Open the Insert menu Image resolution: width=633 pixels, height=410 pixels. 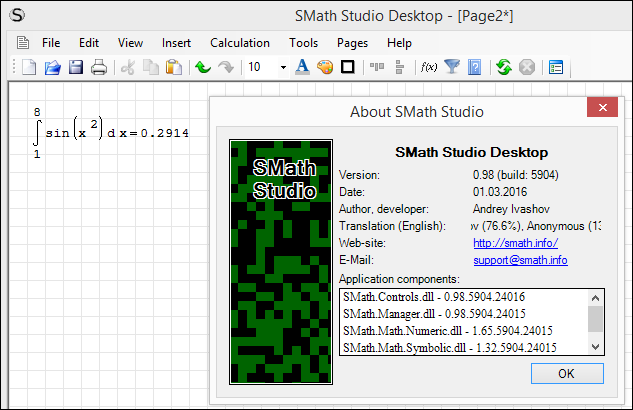point(177,43)
